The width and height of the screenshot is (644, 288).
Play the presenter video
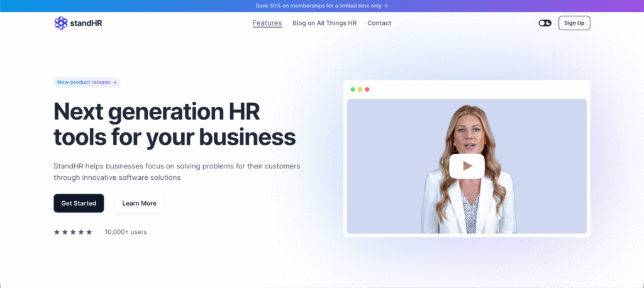pos(467,166)
